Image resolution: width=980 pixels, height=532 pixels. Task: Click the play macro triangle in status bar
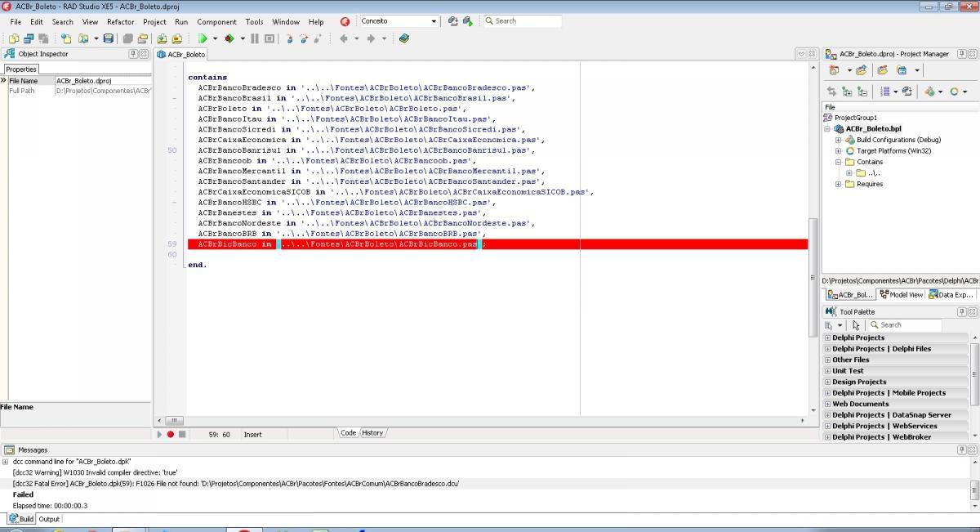tap(159, 434)
